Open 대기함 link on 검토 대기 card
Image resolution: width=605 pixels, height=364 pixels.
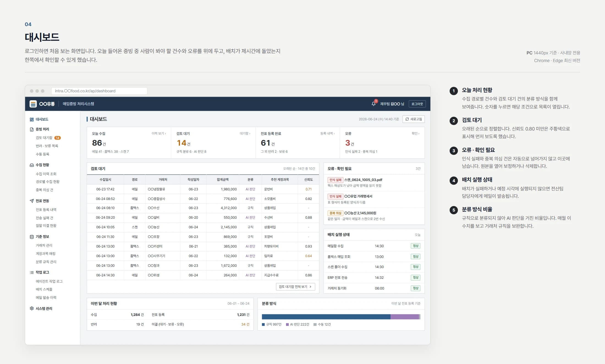[x=245, y=133]
